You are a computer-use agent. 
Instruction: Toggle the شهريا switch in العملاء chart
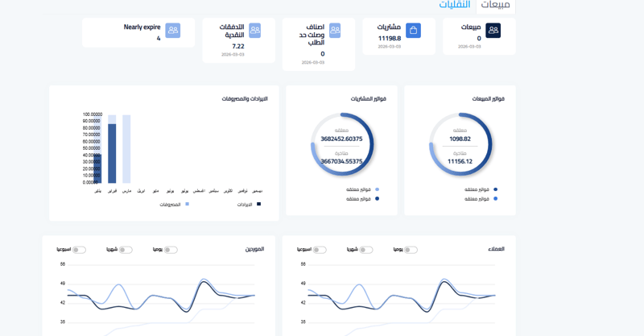click(x=366, y=250)
